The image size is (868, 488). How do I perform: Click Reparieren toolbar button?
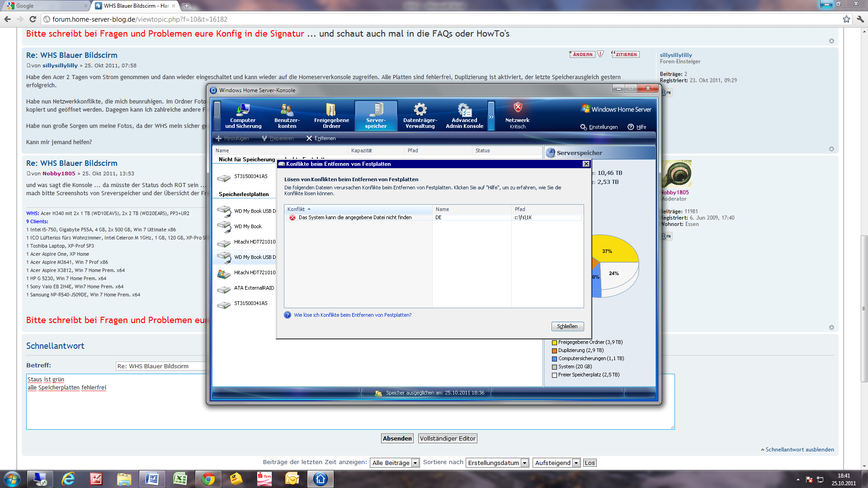pos(278,138)
